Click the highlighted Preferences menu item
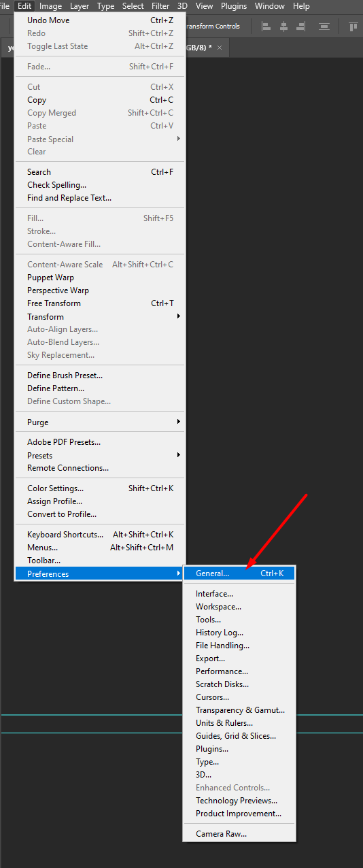The image size is (363, 868). click(100, 574)
